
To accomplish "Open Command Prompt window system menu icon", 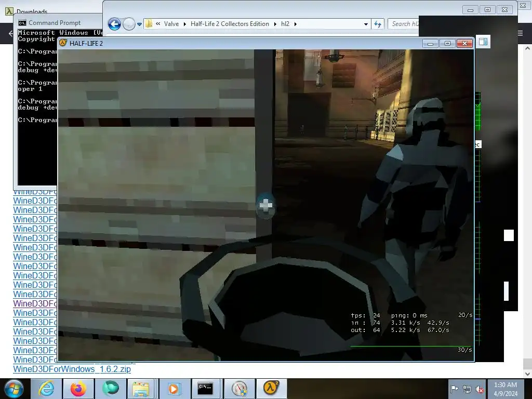I will 22,23.
